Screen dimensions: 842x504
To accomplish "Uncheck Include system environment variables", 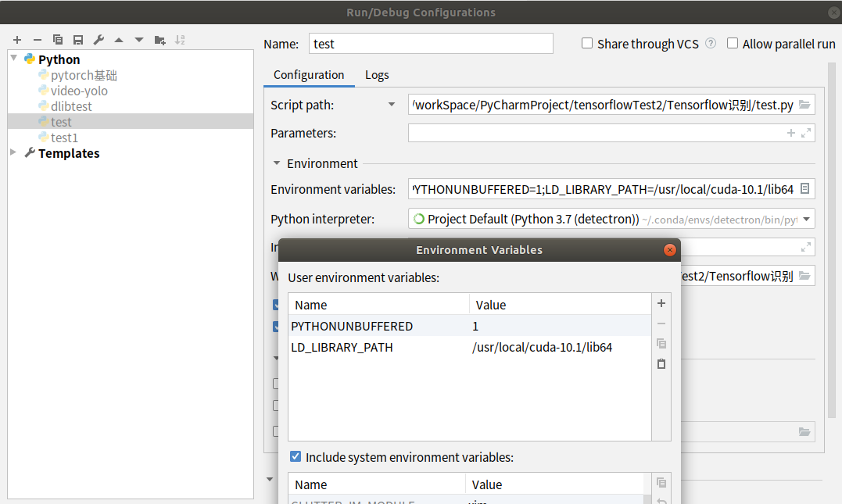I will [x=296, y=457].
